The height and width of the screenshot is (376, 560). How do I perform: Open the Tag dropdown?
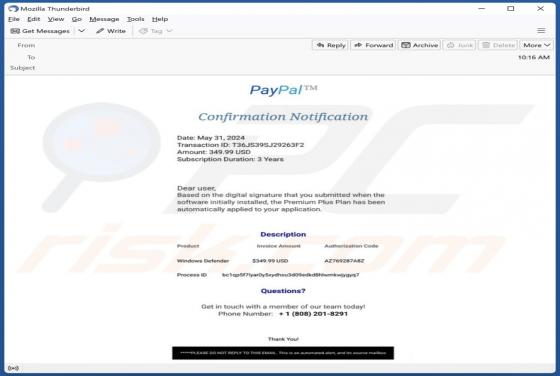point(155,31)
